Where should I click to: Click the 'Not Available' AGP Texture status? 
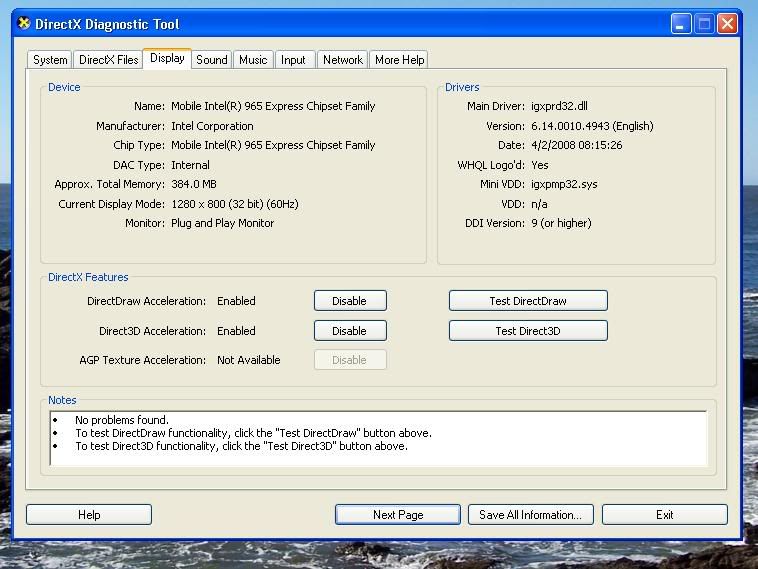(x=248, y=360)
